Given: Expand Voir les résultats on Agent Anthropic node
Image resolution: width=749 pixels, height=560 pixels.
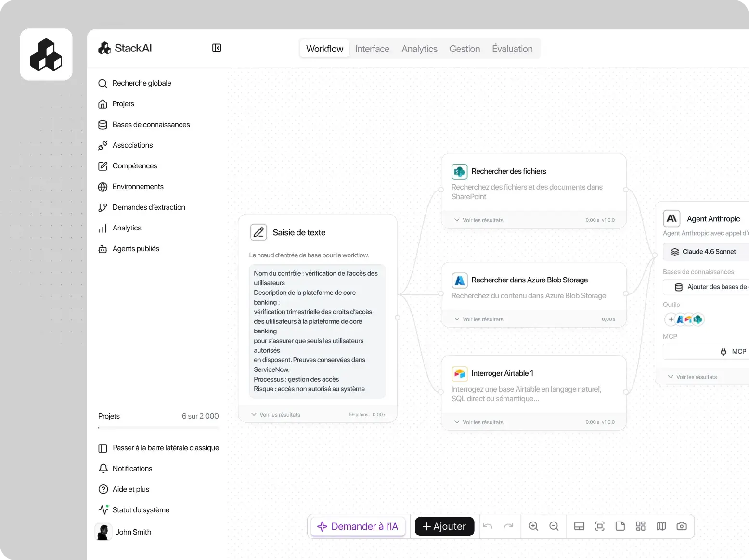Looking at the screenshot, I should click(x=692, y=377).
